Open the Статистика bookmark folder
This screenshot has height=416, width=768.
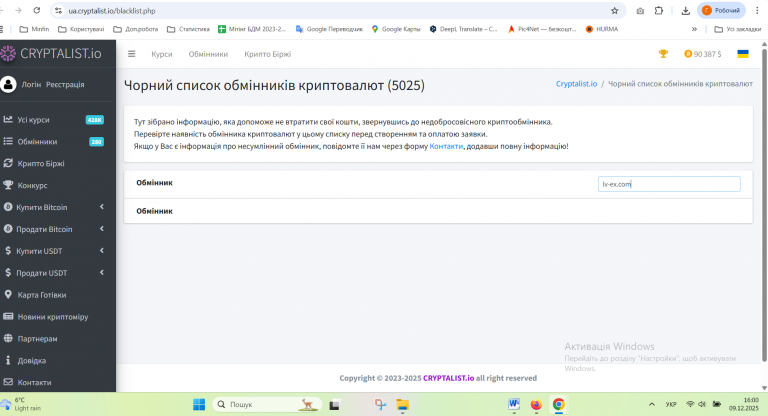(188, 29)
